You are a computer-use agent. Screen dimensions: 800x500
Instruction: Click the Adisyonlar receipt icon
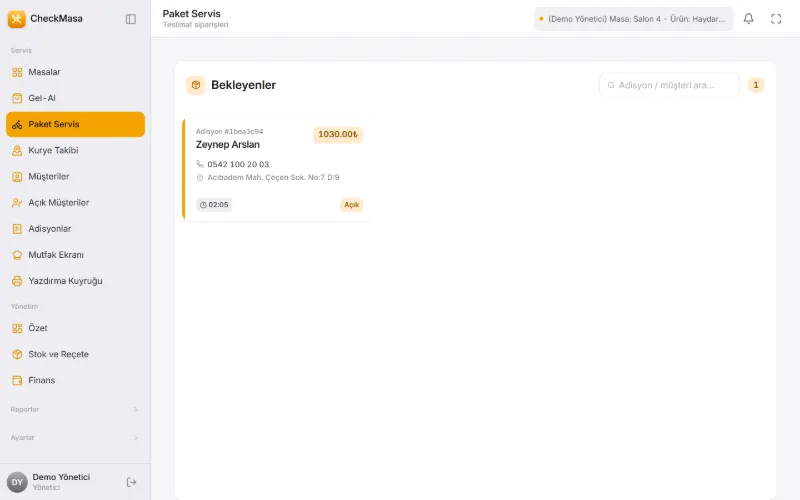pyautogui.click(x=17, y=229)
